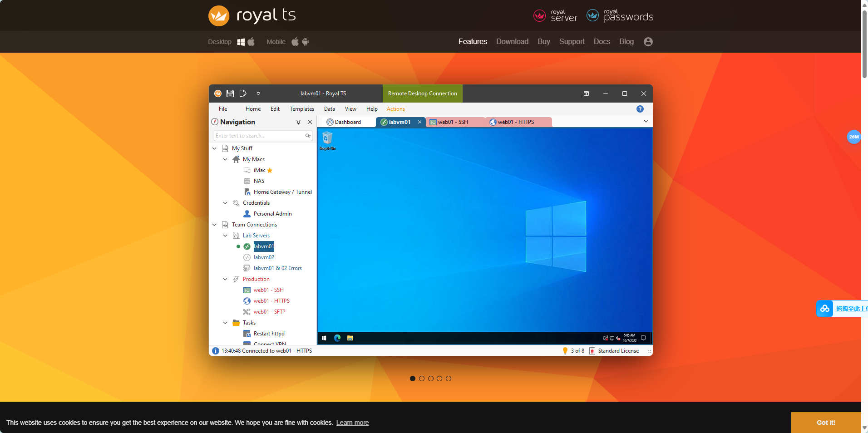
Task: Click the cloud upload floating widget
Action: [842, 309]
